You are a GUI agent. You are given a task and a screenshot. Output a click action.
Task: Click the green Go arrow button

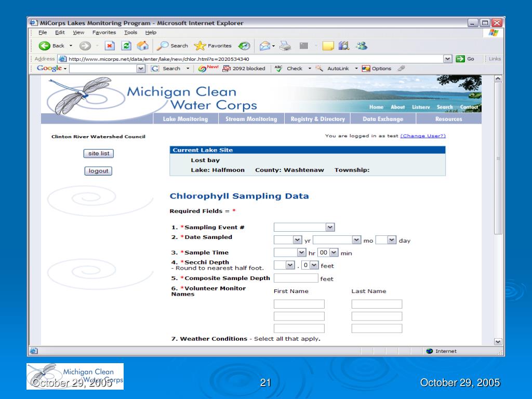(460, 59)
